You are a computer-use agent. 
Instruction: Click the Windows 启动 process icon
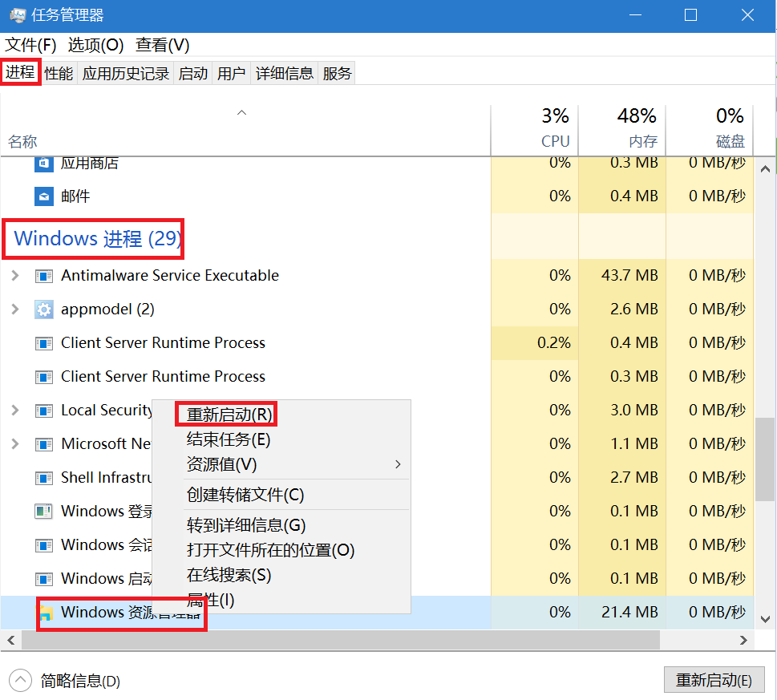pyautogui.click(x=43, y=579)
